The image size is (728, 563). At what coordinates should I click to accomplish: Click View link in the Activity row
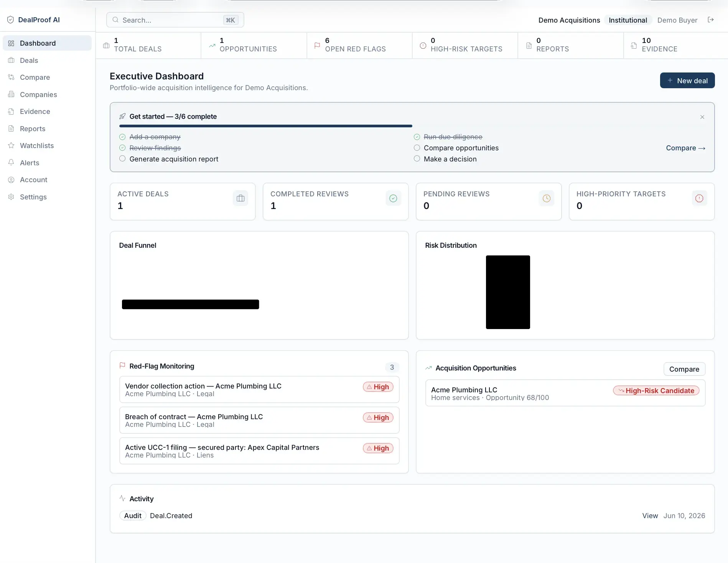coord(650,516)
